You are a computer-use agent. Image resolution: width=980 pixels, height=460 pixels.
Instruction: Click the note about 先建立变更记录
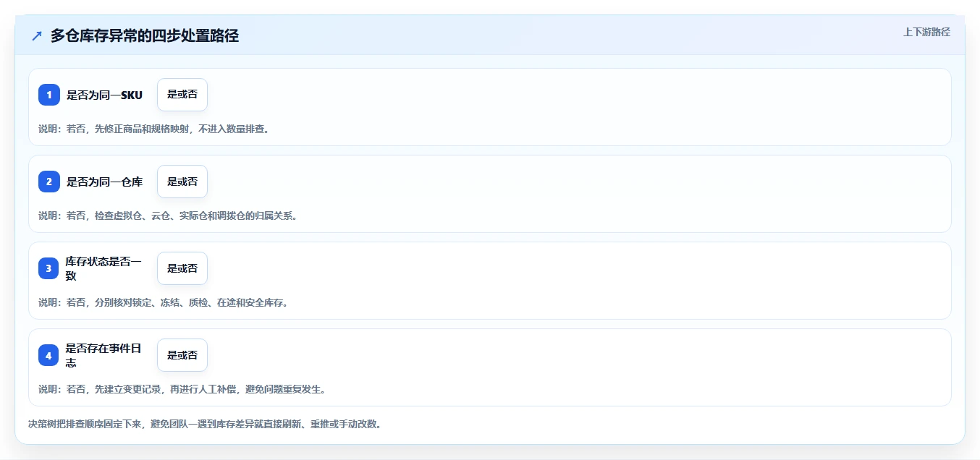(x=182, y=389)
